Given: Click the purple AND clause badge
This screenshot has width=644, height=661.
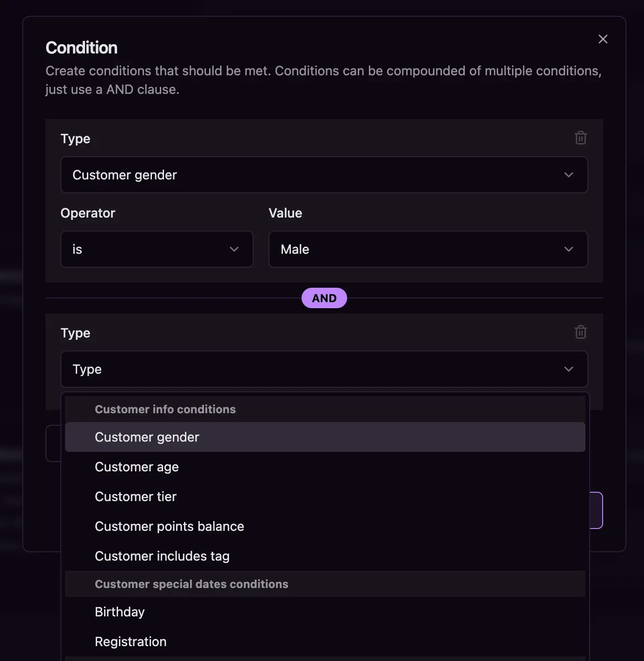Looking at the screenshot, I should [x=324, y=298].
